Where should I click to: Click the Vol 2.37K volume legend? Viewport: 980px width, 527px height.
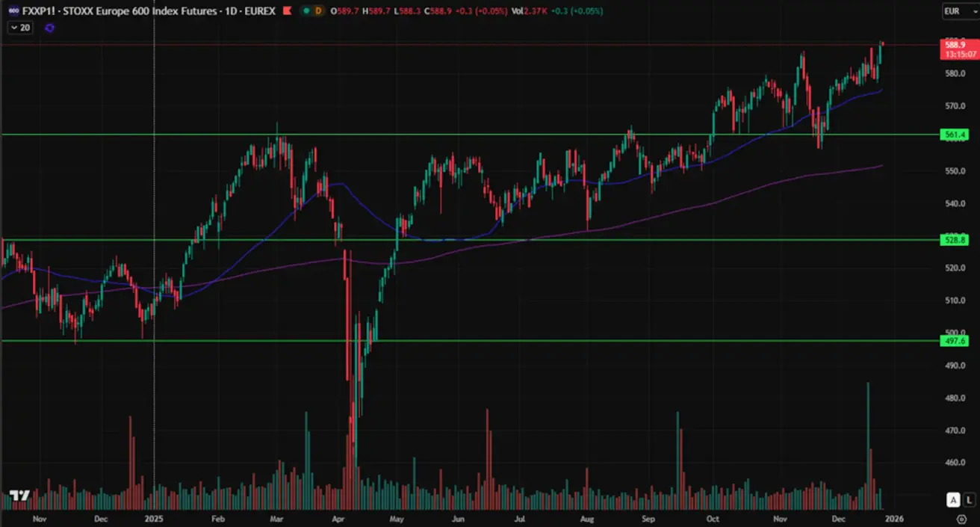534,11
